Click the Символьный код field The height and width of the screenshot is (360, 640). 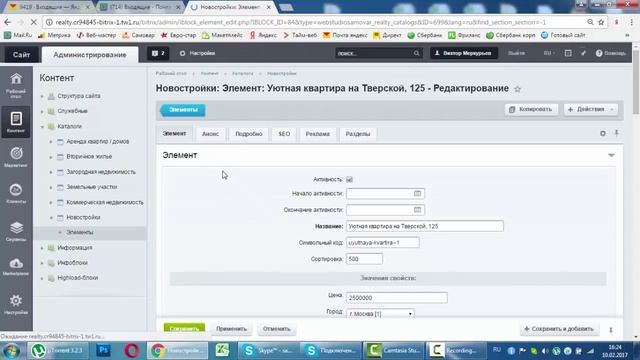pos(382,242)
